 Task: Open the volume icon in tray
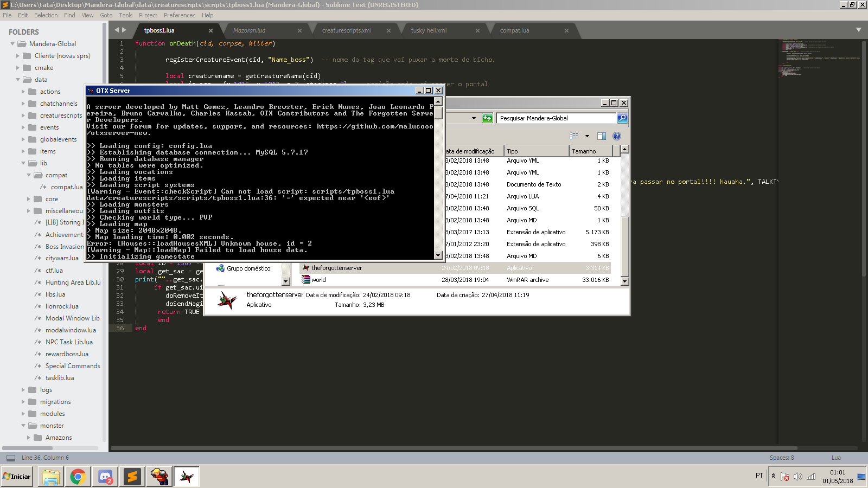pyautogui.click(x=797, y=477)
